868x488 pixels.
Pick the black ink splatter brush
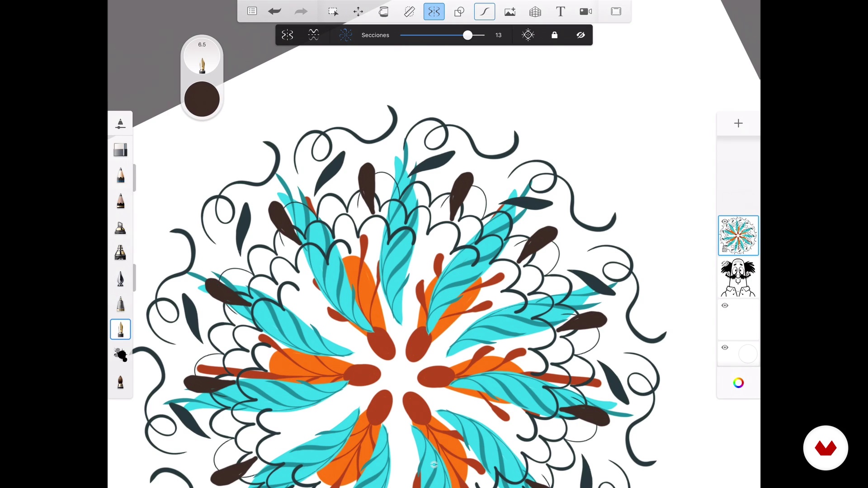(x=120, y=355)
